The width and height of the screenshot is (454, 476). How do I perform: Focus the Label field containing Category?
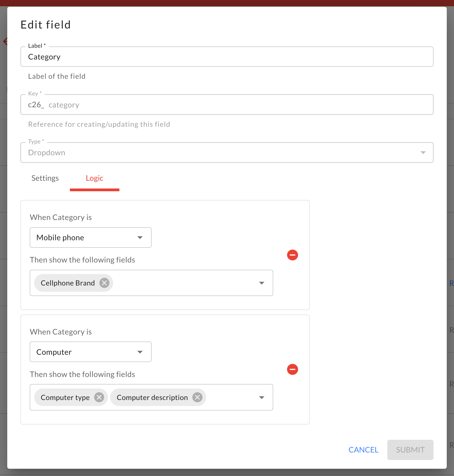click(x=227, y=57)
